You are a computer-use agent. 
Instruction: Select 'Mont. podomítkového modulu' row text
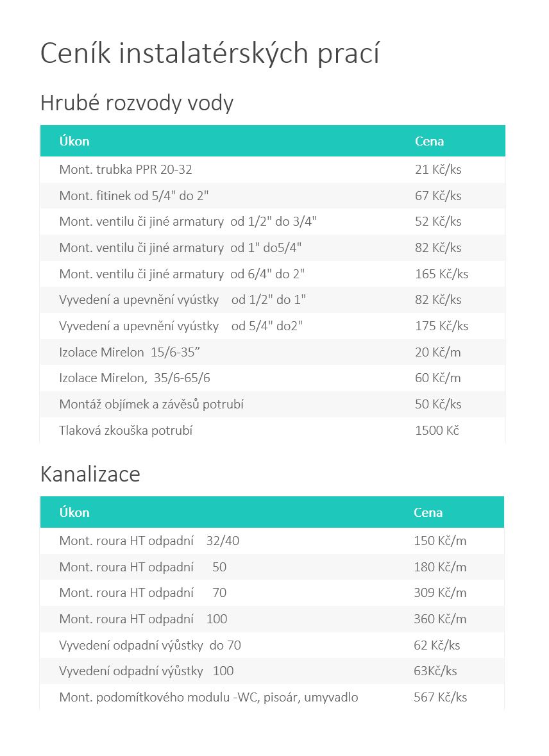click(208, 697)
